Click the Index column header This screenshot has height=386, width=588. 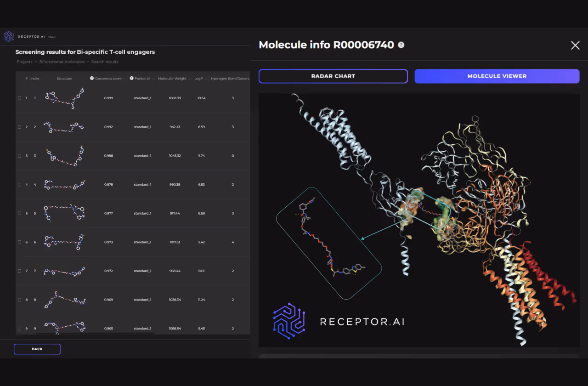(35, 79)
